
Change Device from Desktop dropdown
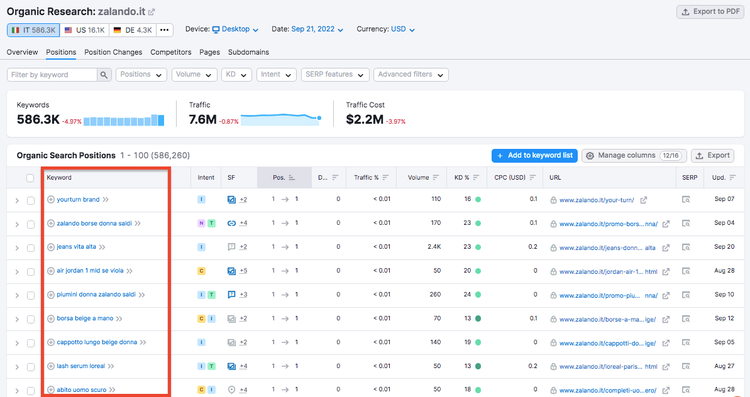coord(235,29)
